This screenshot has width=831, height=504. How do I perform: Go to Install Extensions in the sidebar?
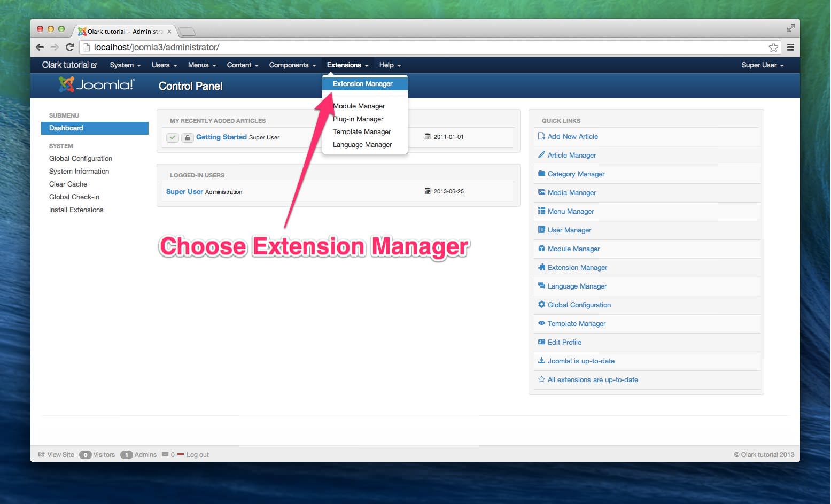(76, 210)
